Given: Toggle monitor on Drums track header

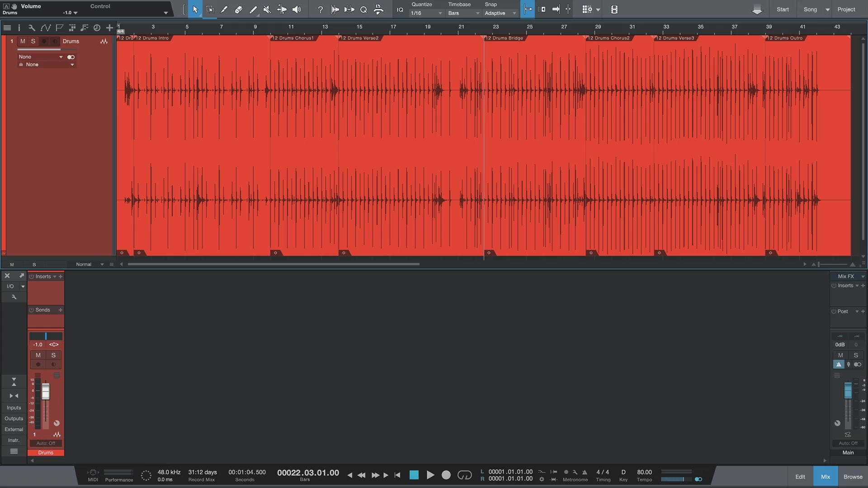Looking at the screenshot, I should (x=55, y=41).
